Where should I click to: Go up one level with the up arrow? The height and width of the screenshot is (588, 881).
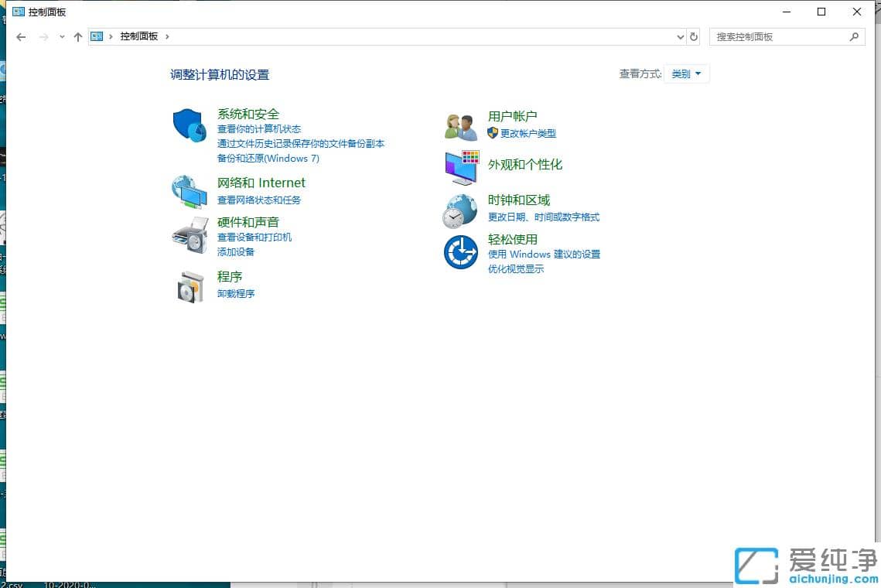click(78, 36)
